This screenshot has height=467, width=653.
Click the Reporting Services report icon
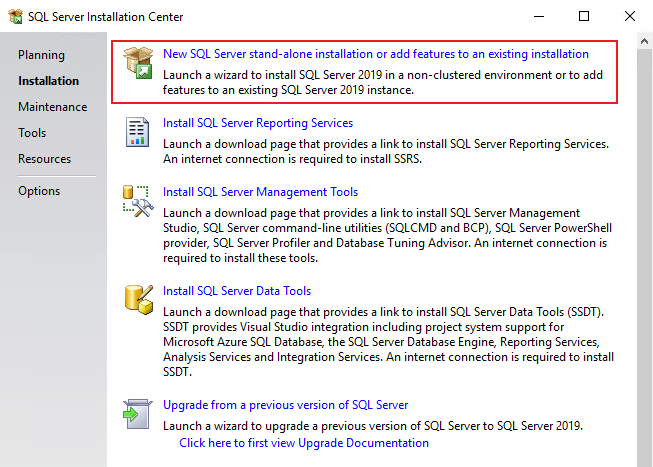[x=137, y=132]
